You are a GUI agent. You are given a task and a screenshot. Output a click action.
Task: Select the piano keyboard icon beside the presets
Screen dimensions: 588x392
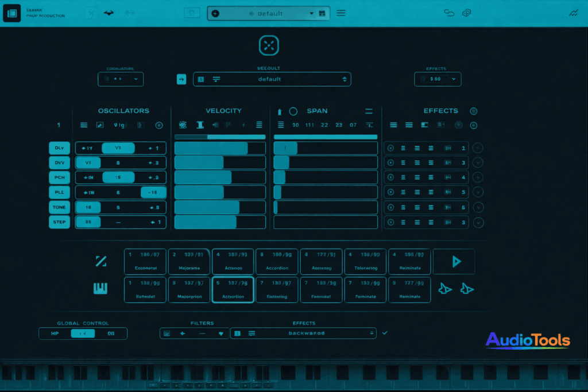point(100,289)
